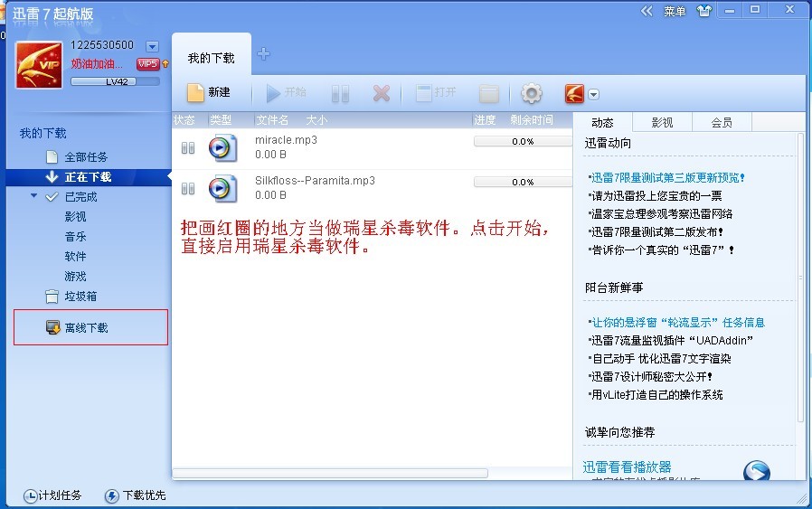Click the pause status icon of miracle.mp3

pyautogui.click(x=188, y=148)
